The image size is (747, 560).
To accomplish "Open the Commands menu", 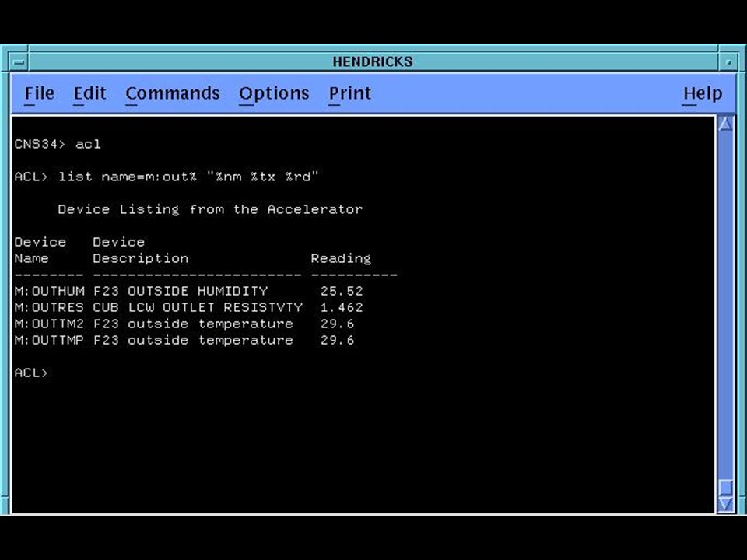I will click(x=173, y=93).
